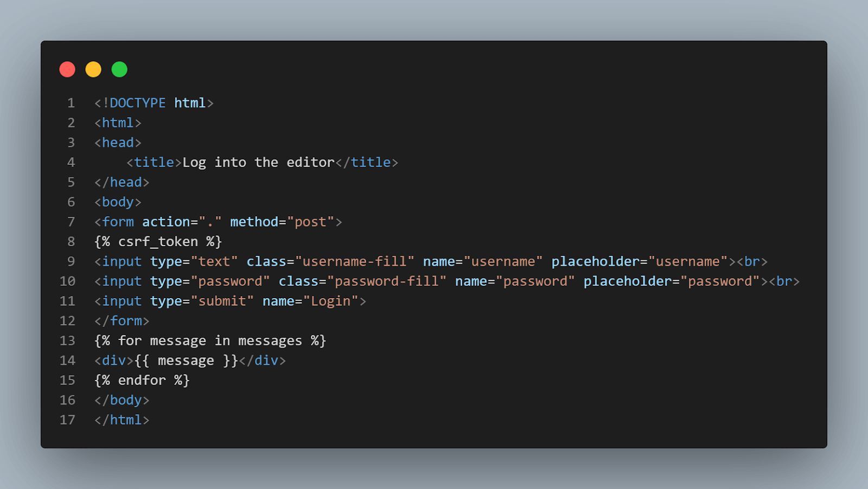Click placeholder="username" attribute
The height and width of the screenshot is (489, 868).
coord(640,261)
